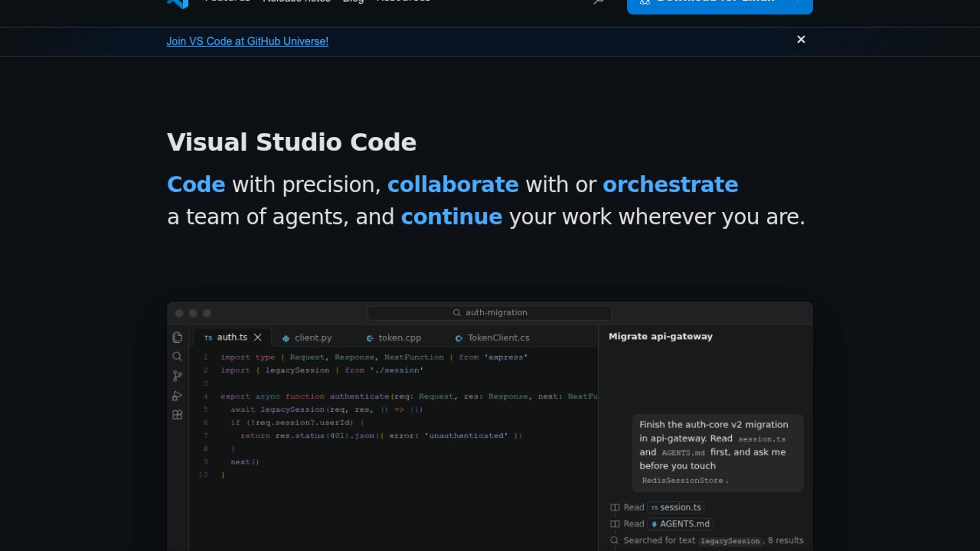The height and width of the screenshot is (551, 980).
Task: Open the AGENTS.md file chip
Action: [x=680, y=524]
